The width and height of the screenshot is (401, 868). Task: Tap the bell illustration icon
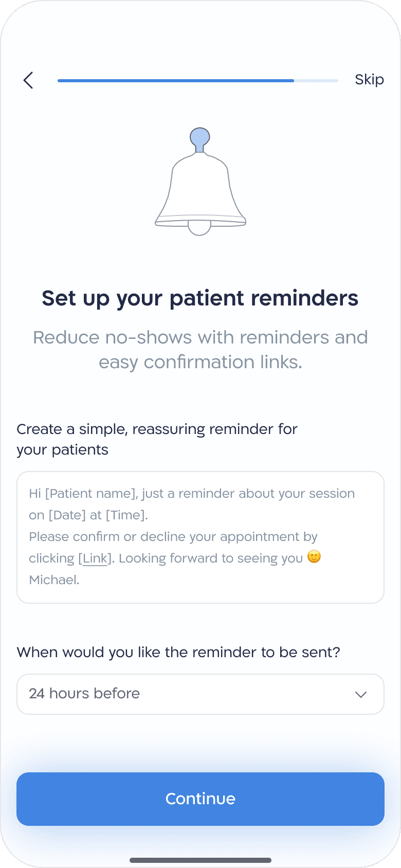(x=200, y=182)
